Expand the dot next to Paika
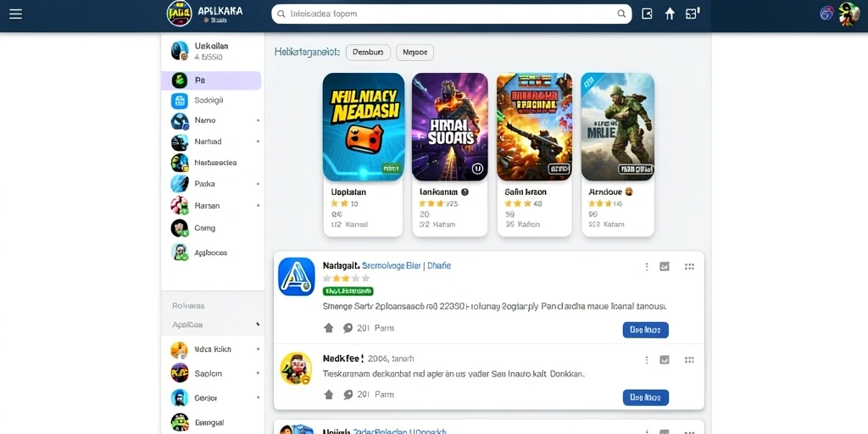 258,184
